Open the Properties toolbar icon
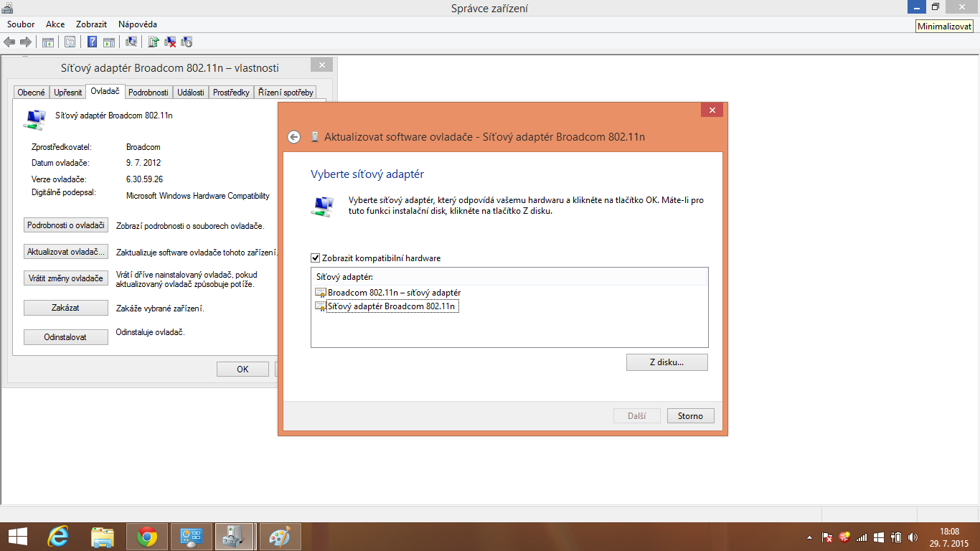The width and height of the screenshot is (980, 551). tap(70, 42)
